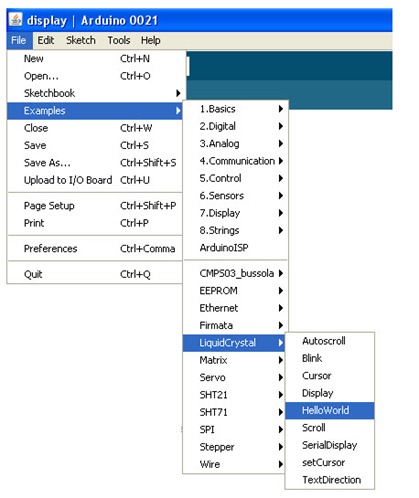Open the TextDirection example sketch
419x498 pixels.
(330, 480)
